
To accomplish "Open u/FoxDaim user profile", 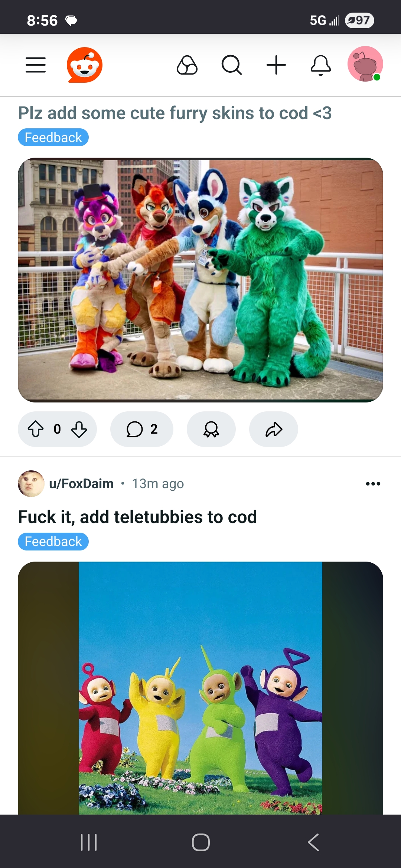I will 81,484.
